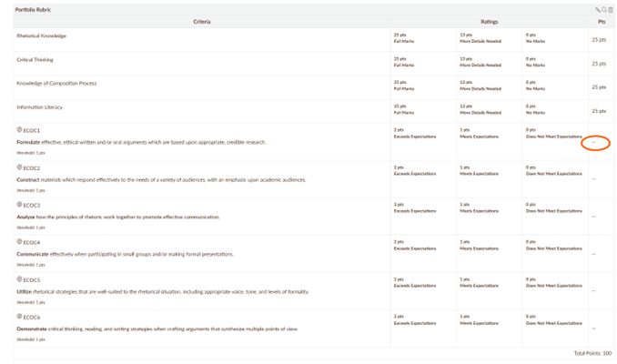Select the Critical Thinking criterion
617x364 pixels.
click(x=35, y=60)
